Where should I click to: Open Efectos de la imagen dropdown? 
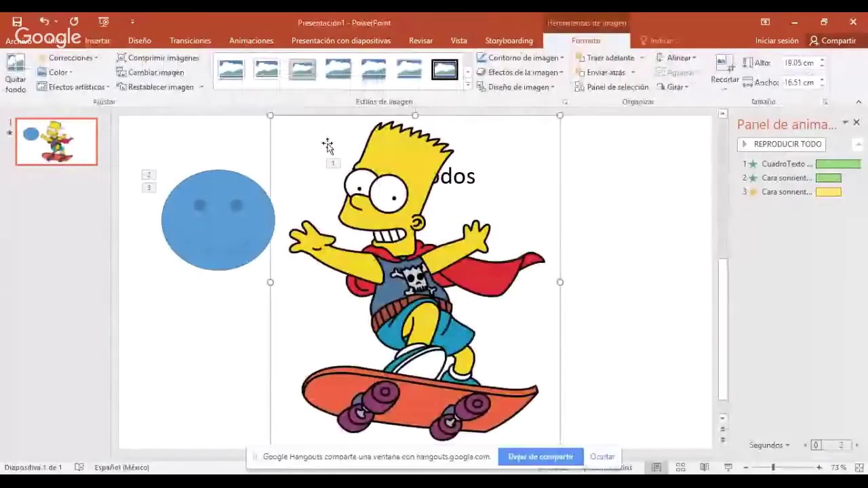[x=520, y=73]
